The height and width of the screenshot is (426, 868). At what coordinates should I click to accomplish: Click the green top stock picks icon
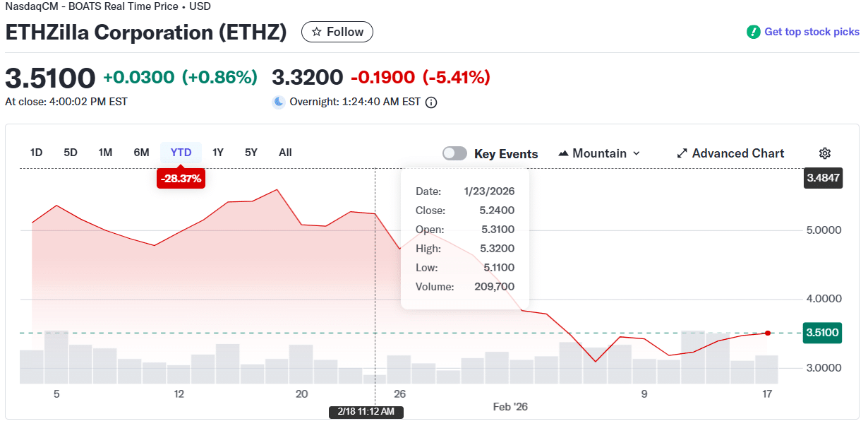tap(754, 32)
